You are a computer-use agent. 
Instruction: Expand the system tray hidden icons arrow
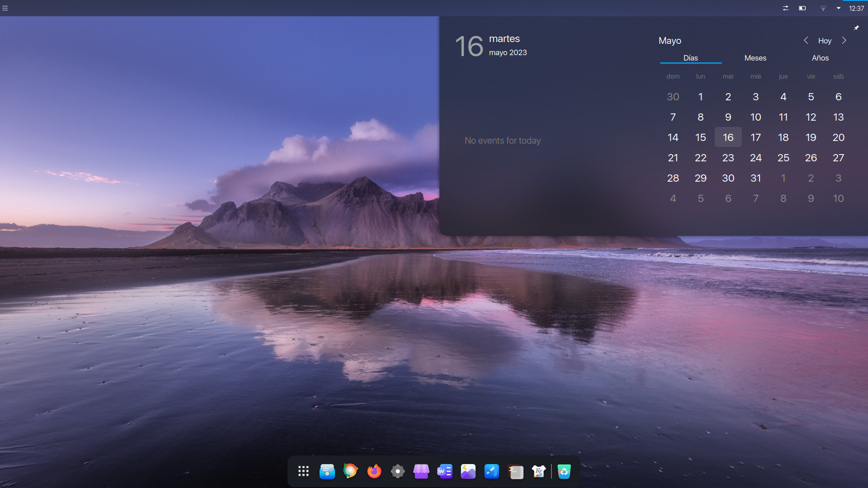(839, 8)
